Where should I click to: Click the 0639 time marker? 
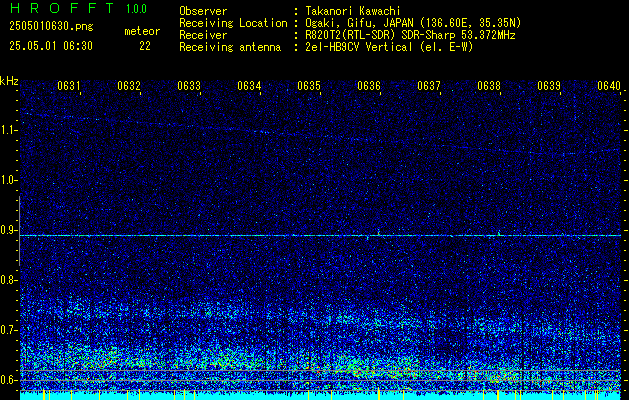(x=549, y=85)
